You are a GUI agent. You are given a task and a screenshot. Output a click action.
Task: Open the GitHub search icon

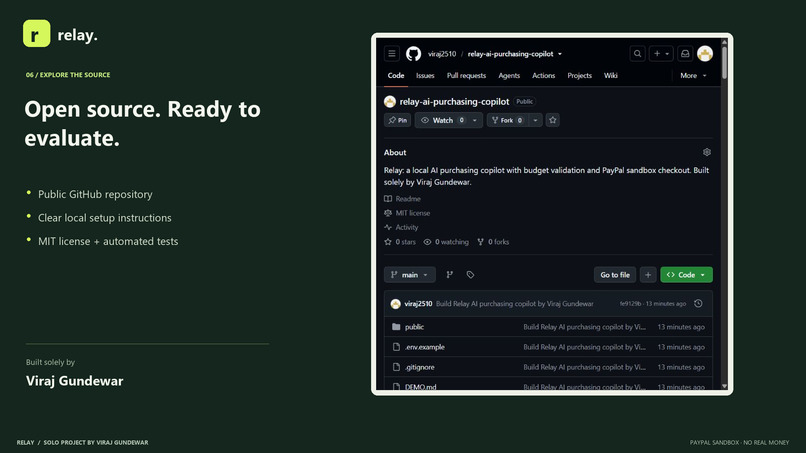point(637,53)
